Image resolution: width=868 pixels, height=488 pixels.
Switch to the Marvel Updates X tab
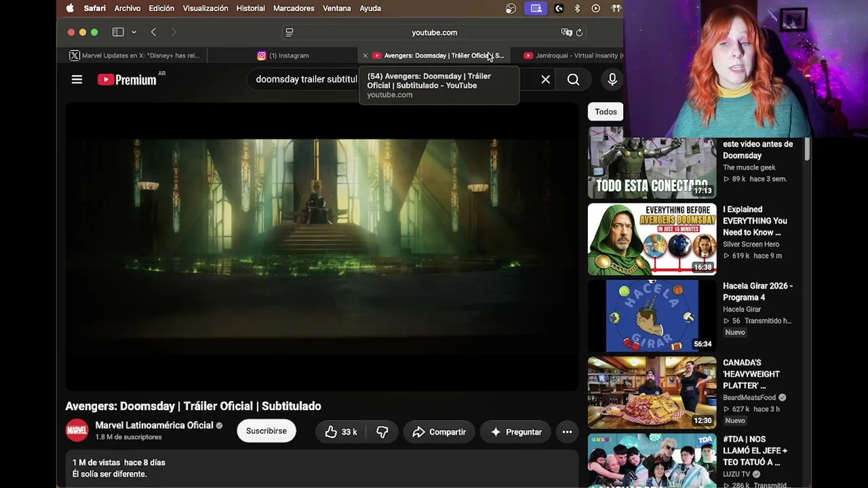(x=134, y=56)
